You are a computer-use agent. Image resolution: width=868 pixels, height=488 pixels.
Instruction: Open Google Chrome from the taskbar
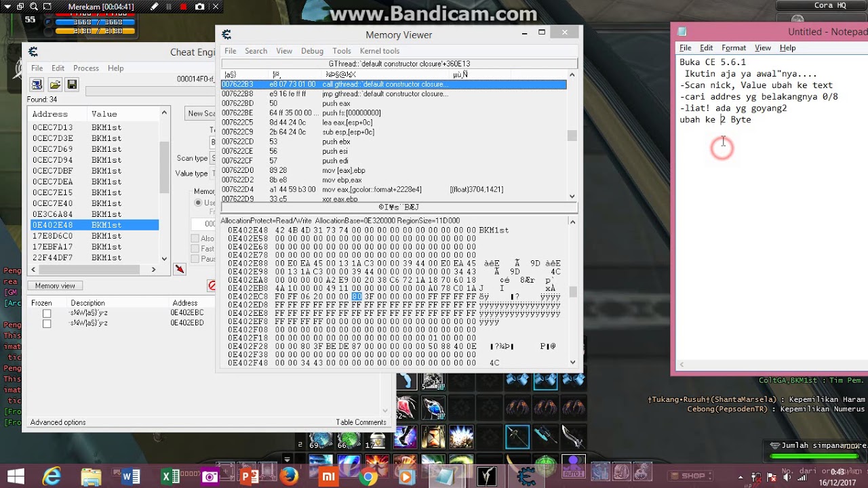pos(368,476)
